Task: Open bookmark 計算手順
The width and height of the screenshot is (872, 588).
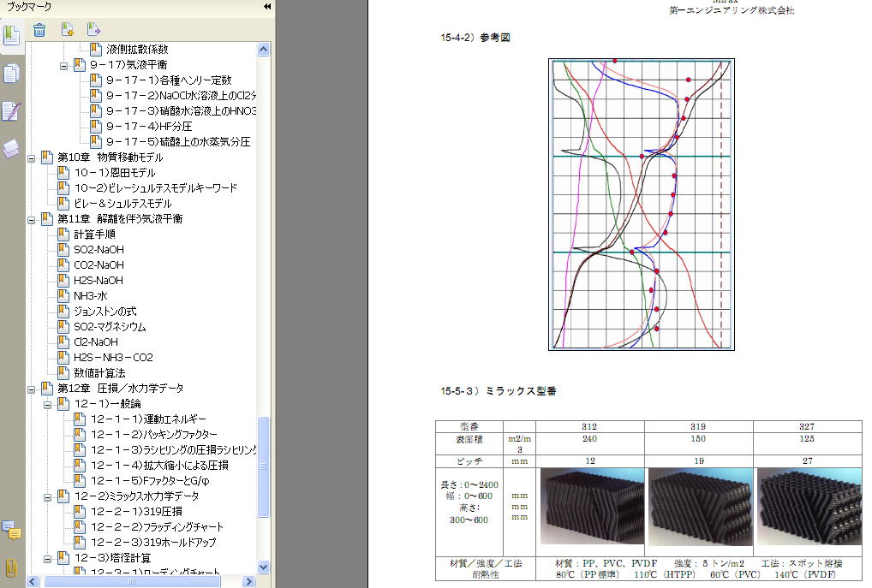Action: 94,234
